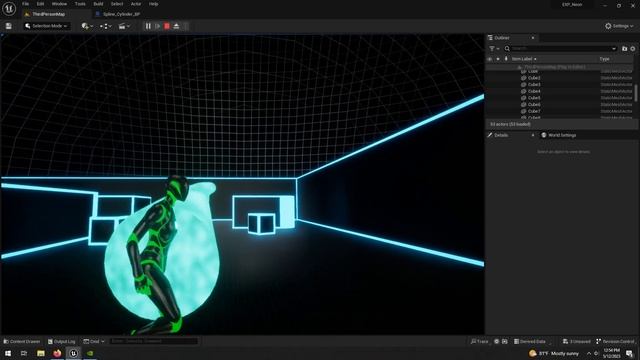640x360 pixels.
Task: Click the actors loaded count text
Action: pyautogui.click(x=510, y=124)
